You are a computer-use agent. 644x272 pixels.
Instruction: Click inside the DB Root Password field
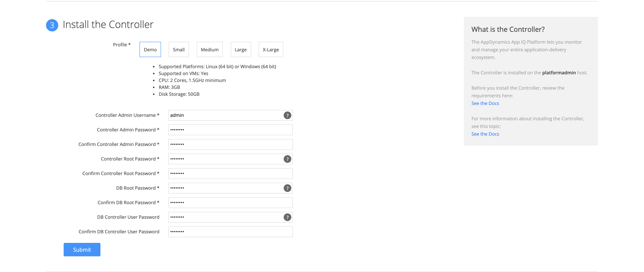click(230, 188)
